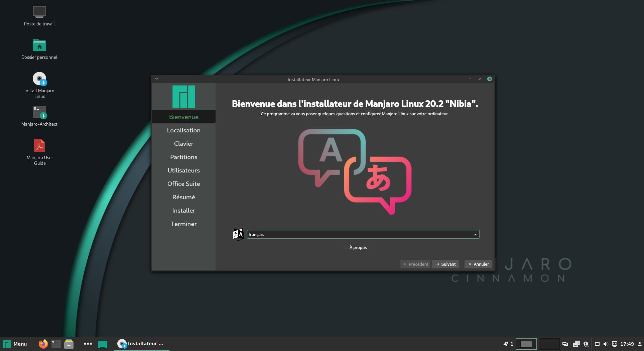Select the Partitions step in the sidebar
This screenshot has height=351, width=644.
(184, 157)
